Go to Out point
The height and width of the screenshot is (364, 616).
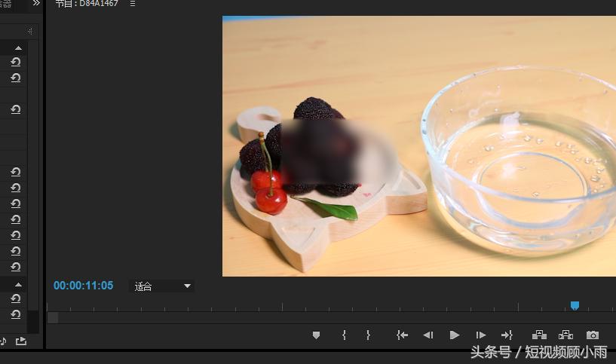[507, 335]
